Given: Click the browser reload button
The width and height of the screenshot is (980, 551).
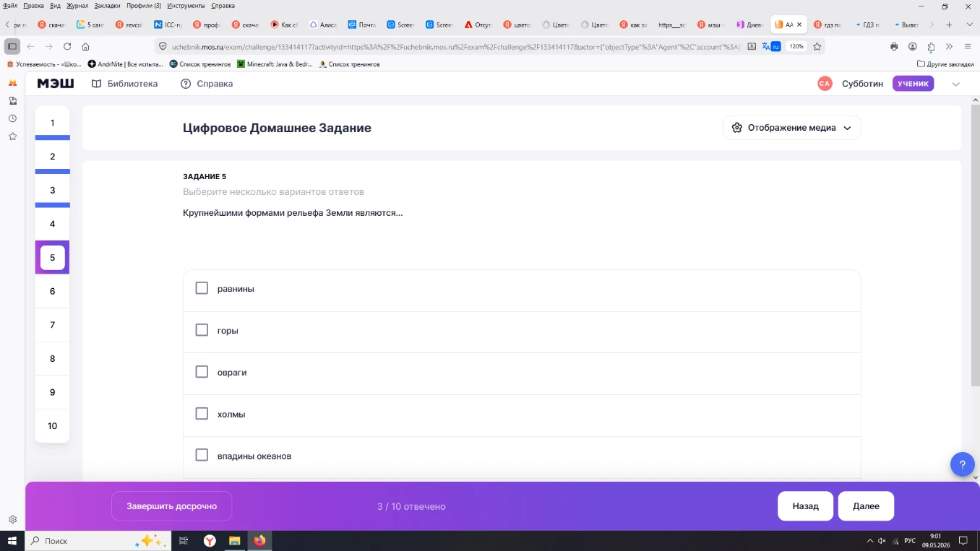Looking at the screenshot, I should point(67,46).
